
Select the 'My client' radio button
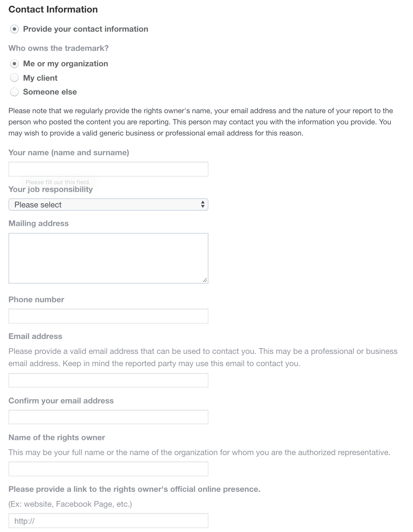click(x=14, y=78)
